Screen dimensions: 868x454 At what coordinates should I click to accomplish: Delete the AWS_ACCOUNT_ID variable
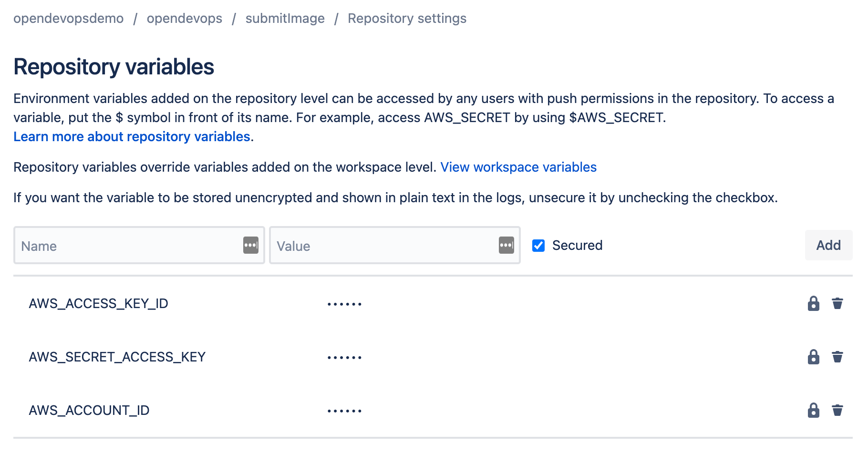tap(838, 410)
